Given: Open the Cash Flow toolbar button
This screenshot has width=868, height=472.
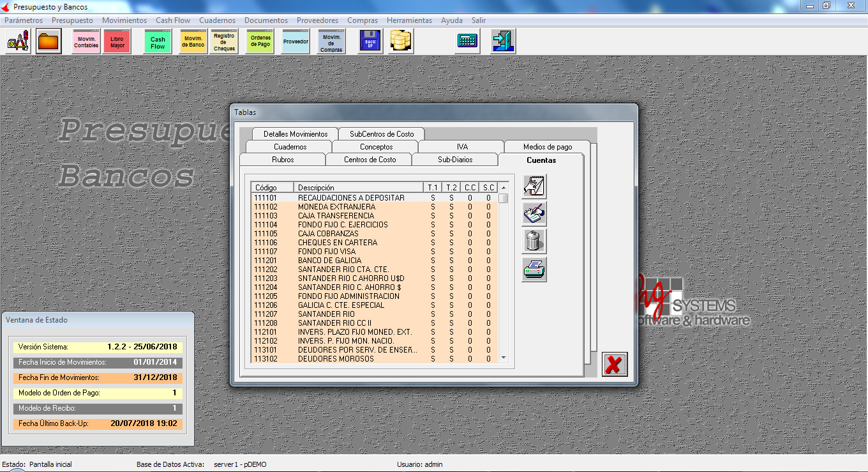Looking at the screenshot, I should pyautogui.click(x=158, y=42).
